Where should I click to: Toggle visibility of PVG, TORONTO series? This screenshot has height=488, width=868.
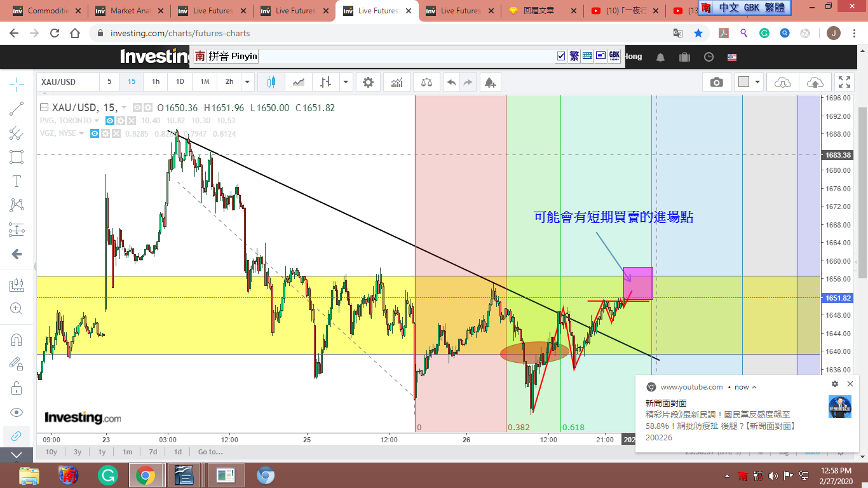(110, 121)
